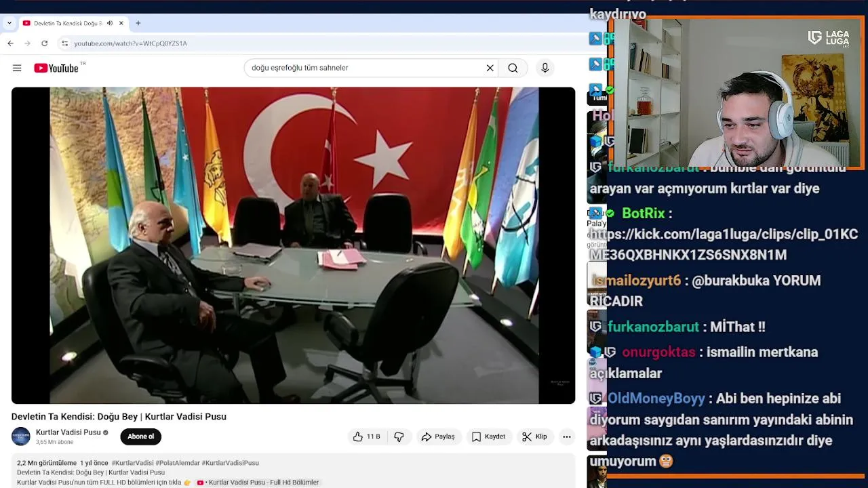Click BotRix username in chat
Image resolution: width=868 pixels, height=488 pixels.
pos(644,213)
